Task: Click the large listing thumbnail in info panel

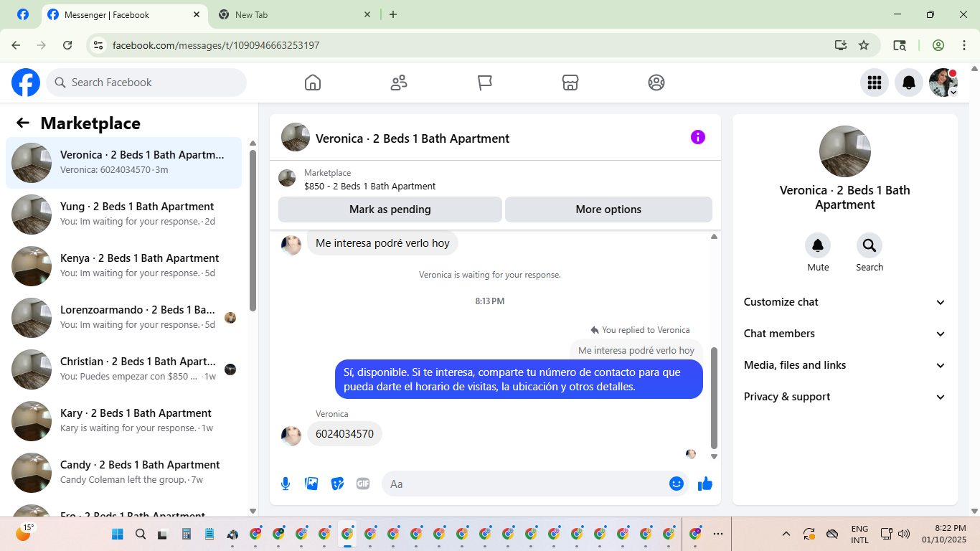Action: point(845,151)
